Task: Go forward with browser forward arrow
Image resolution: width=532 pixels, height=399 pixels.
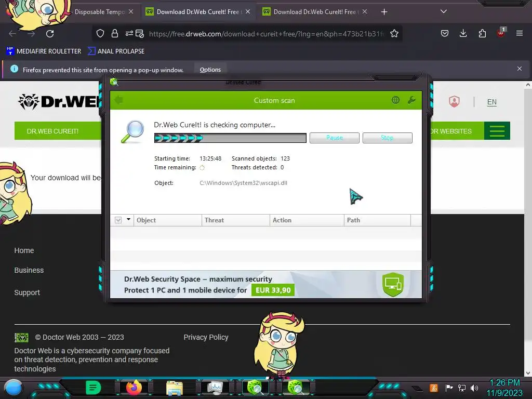Action: click(x=31, y=34)
